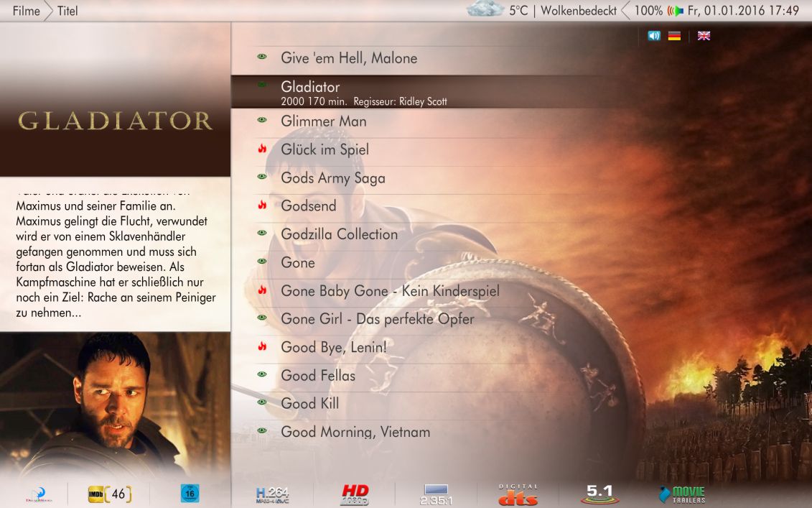
Task: Click flame icon beside Good Bye, Lenin!
Action: (262, 346)
